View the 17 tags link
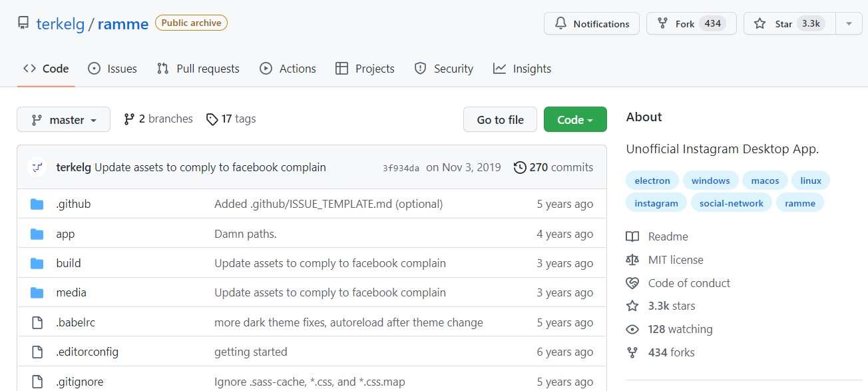The width and height of the screenshot is (868, 391). pyautogui.click(x=231, y=119)
